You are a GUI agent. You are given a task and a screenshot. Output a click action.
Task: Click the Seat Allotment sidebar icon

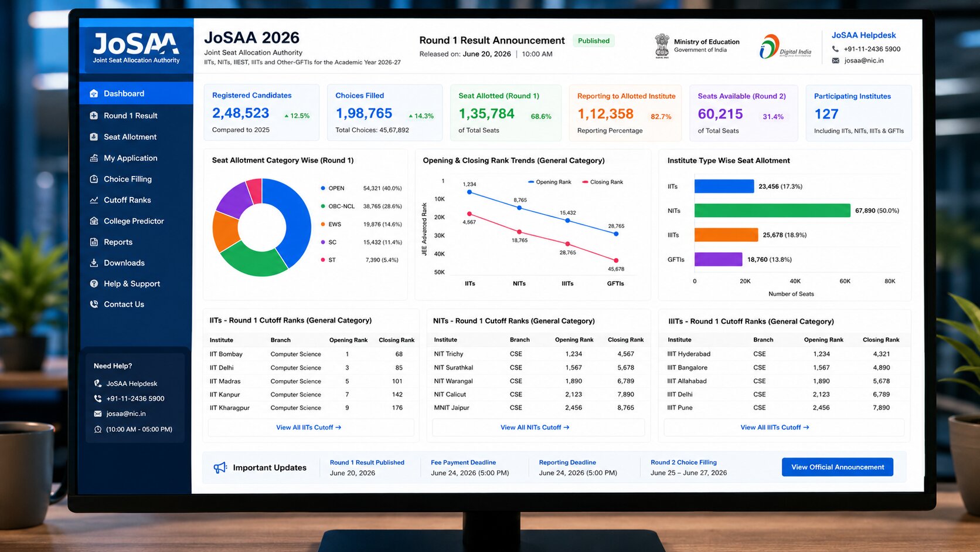coord(94,137)
